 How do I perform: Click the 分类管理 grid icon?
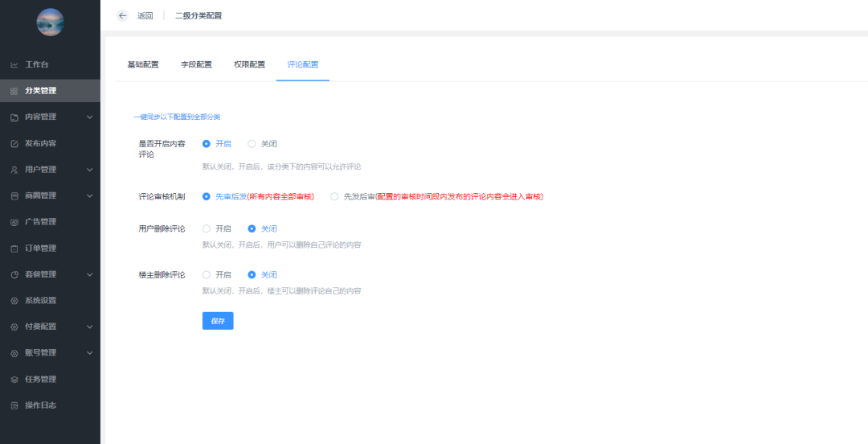coord(14,91)
